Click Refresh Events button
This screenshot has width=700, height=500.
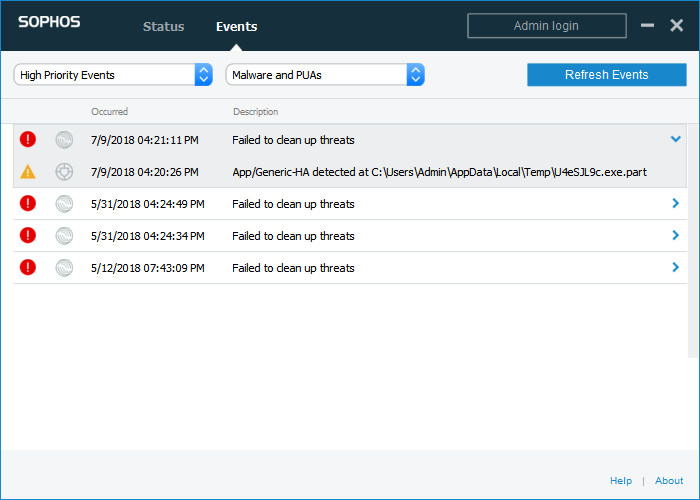pos(607,75)
